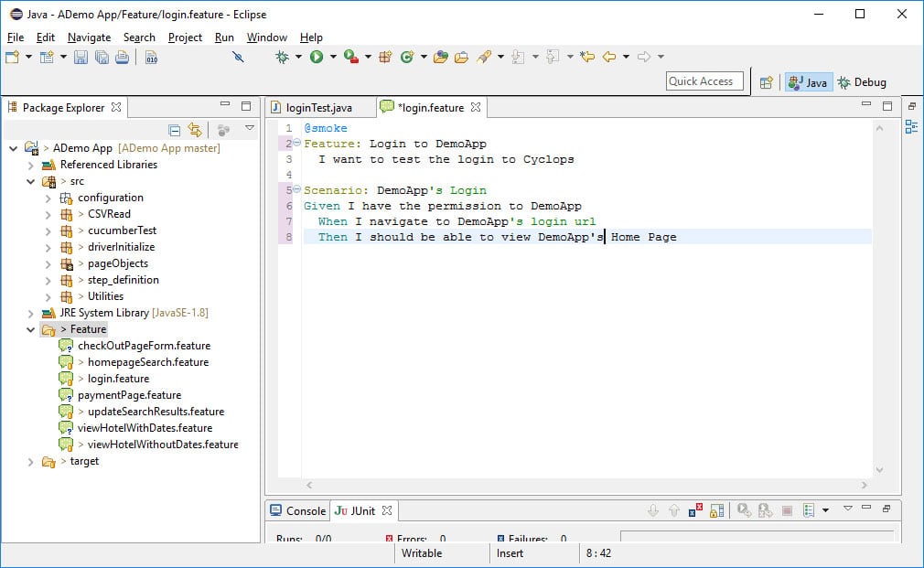Click the Last Edit Location arrow icon
Image resolution: width=924 pixels, height=568 pixels.
tap(587, 57)
